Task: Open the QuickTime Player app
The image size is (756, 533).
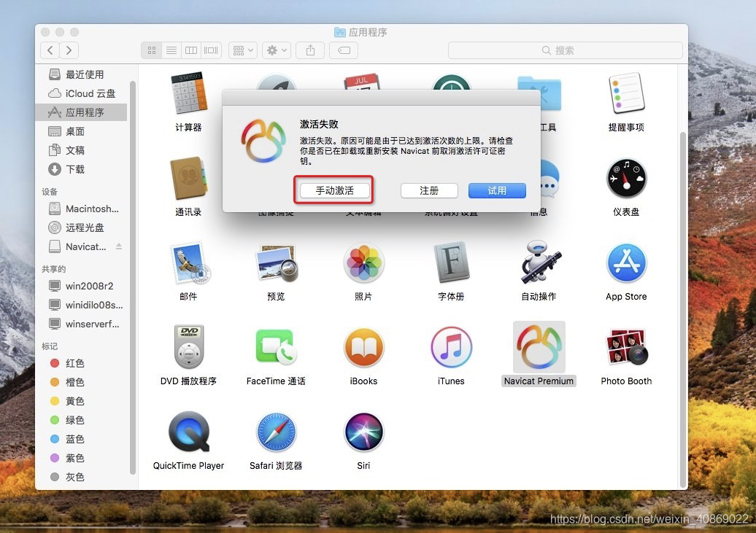Action: coord(188,432)
